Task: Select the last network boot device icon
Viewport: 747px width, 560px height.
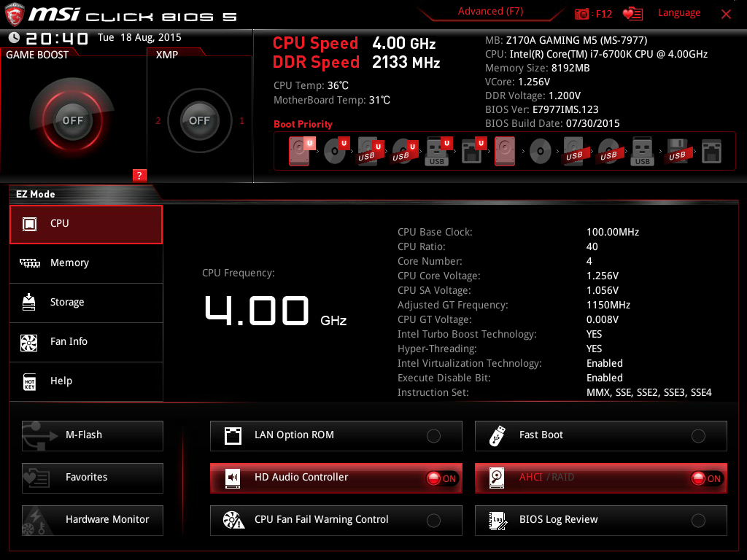Action: click(711, 152)
